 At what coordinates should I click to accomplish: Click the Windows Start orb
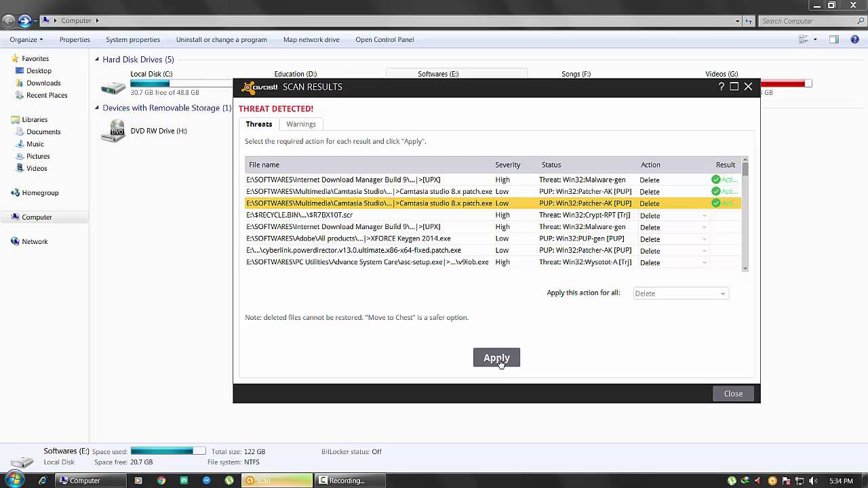point(14,480)
